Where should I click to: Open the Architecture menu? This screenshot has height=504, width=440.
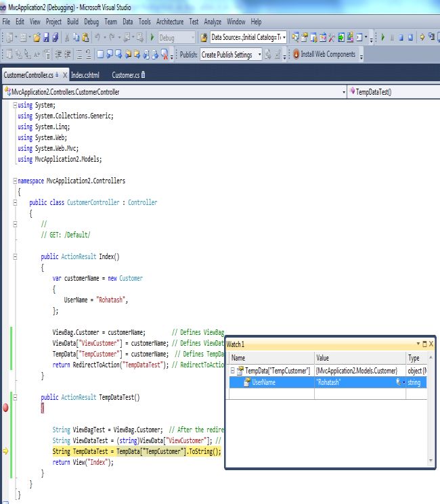pos(169,22)
